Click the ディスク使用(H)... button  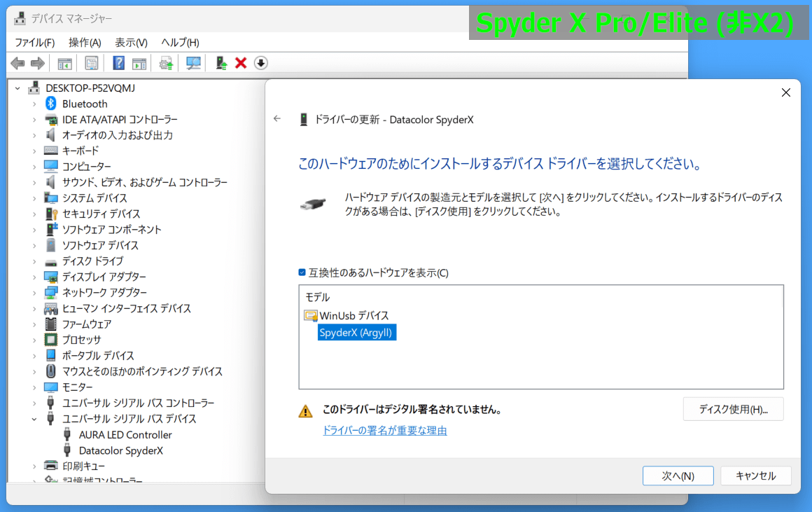click(734, 410)
